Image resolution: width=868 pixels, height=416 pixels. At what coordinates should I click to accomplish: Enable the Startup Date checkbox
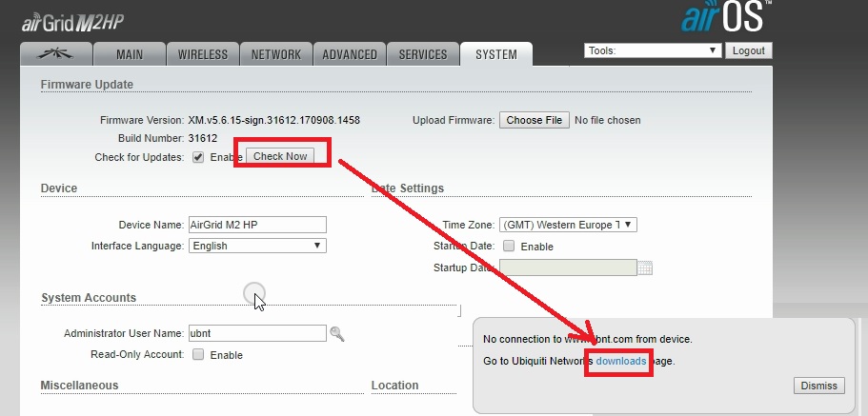509,247
